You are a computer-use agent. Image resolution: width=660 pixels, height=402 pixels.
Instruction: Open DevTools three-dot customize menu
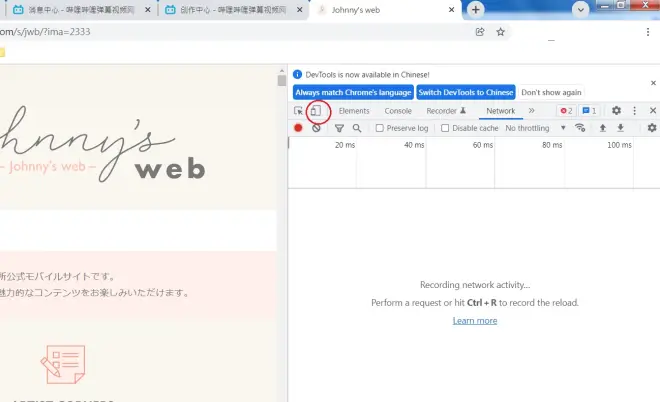click(x=634, y=111)
